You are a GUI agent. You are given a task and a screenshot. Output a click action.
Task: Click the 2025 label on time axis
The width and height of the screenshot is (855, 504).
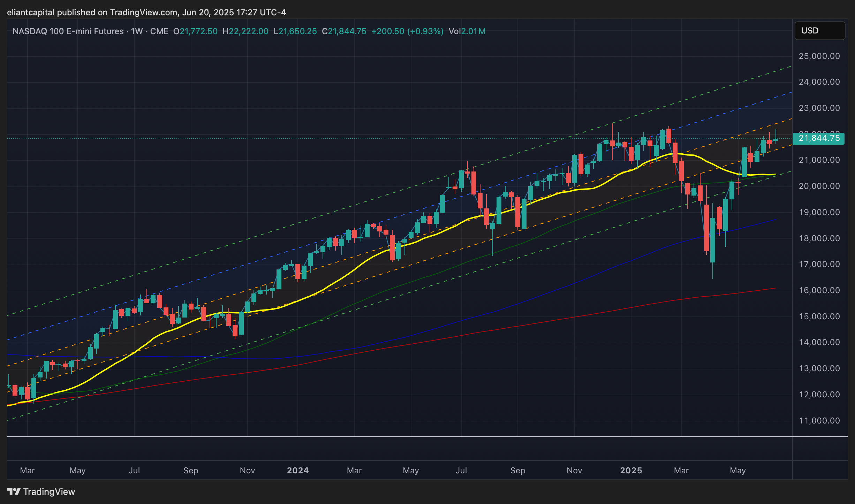(631, 471)
